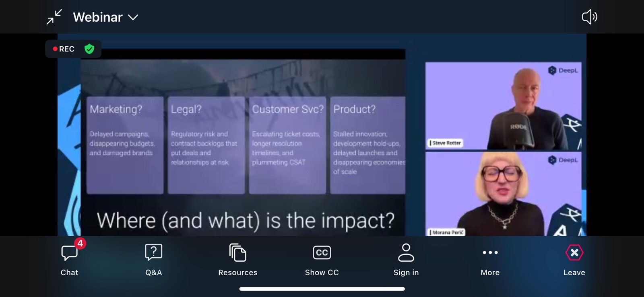Click the chevron next to Webinar
This screenshot has width=644, height=297.
(x=133, y=18)
